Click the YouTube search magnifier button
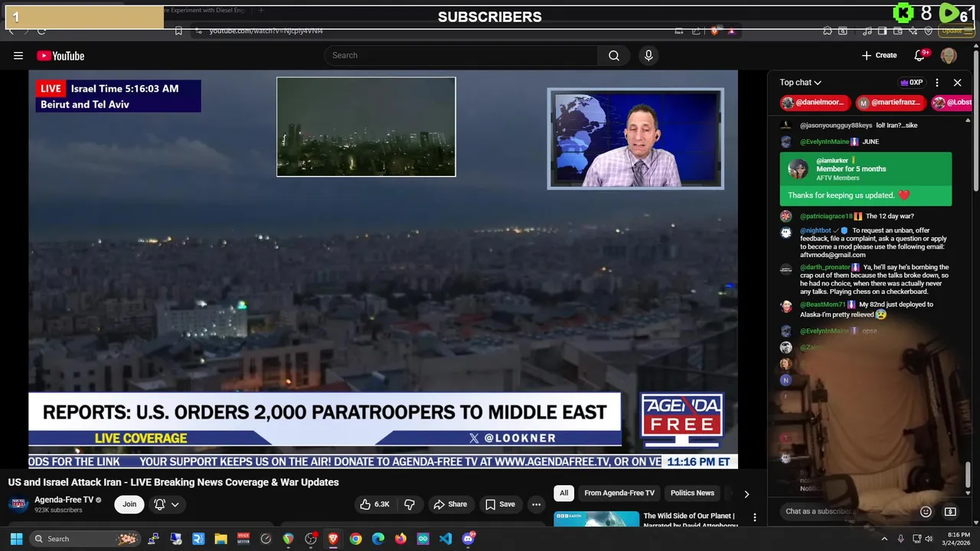 click(614, 55)
